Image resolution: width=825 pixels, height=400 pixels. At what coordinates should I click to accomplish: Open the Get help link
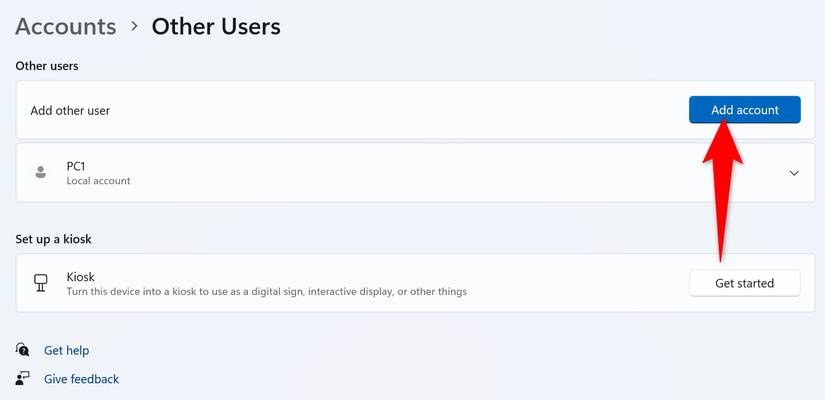tap(66, 351)
